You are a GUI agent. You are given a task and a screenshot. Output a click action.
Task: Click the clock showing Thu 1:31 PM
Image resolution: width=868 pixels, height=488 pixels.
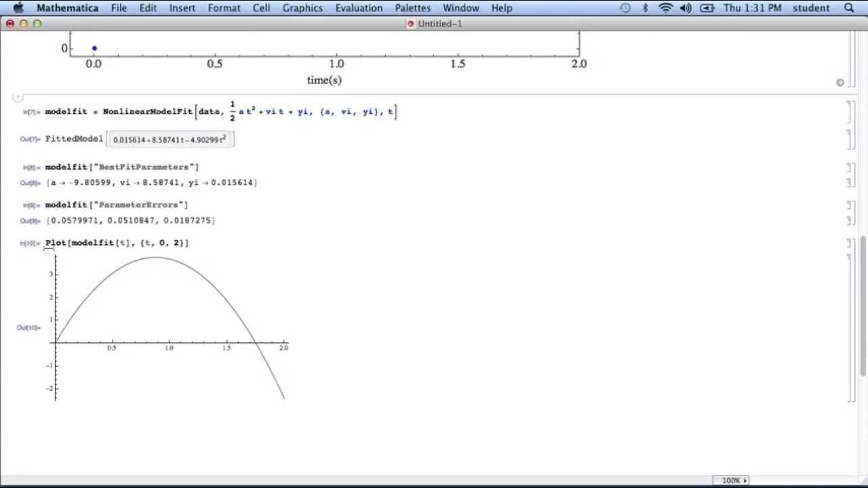click(752, 8)
